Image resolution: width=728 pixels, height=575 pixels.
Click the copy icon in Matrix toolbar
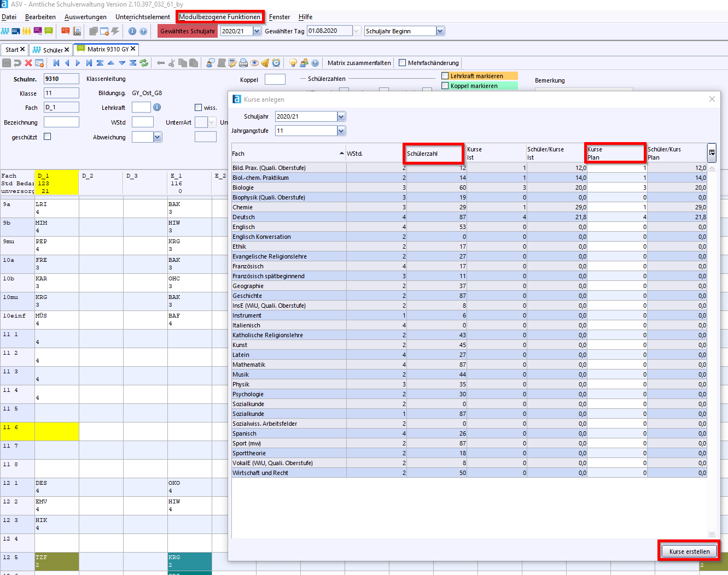click(183, 63)
